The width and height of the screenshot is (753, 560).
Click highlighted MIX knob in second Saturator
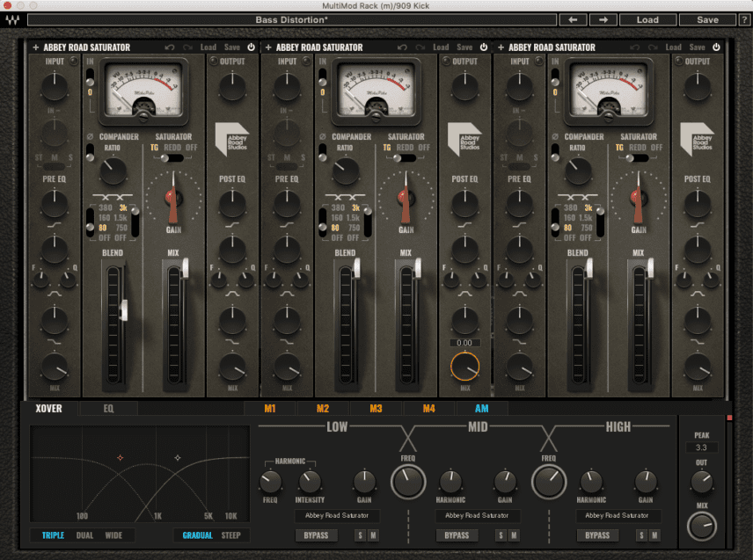[464, 367]
